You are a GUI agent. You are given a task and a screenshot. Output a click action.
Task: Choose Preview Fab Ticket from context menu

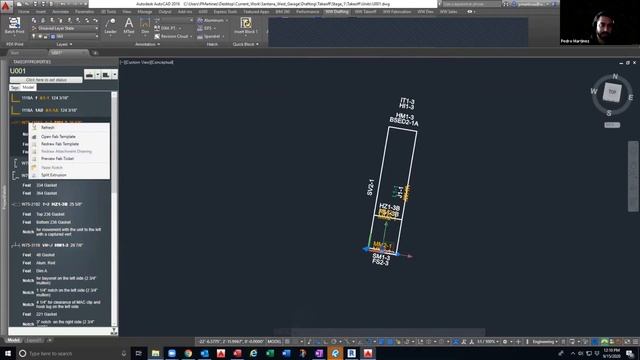pyautogui.click(x=69, y=158)
